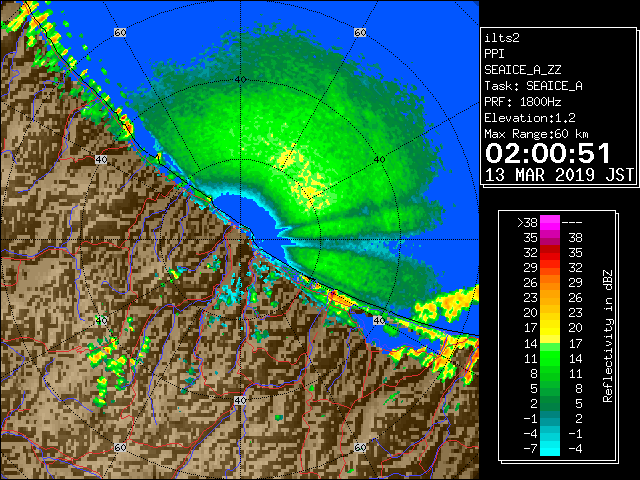The image size is (640, 480).
Task: Click the 'Reflectivity in dBZ' legend title
Action: (608, 336)
